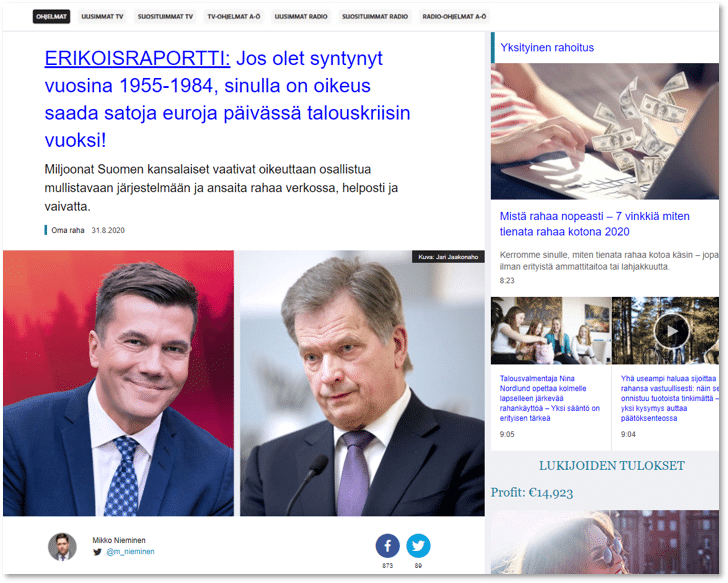
Task: Click the Oma raha category label
Action: tap(68, 230)
